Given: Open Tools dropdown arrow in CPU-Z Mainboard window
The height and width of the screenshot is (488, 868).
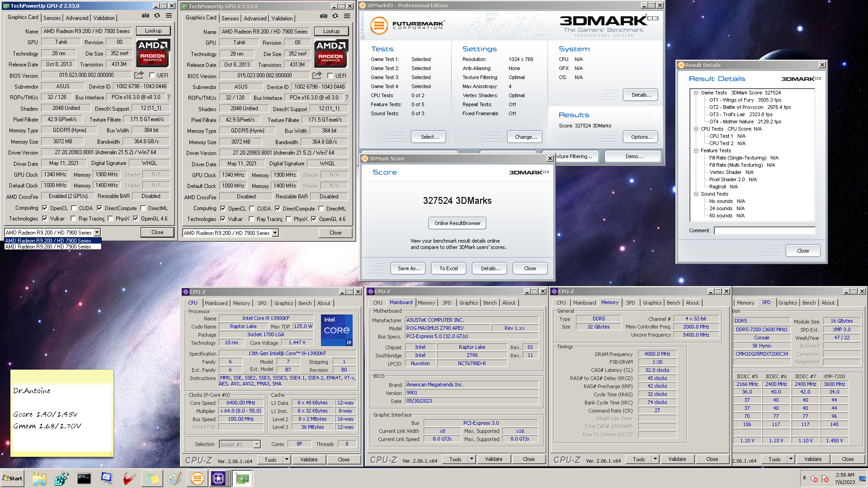Looking at the screenshot, I should 472,459.
